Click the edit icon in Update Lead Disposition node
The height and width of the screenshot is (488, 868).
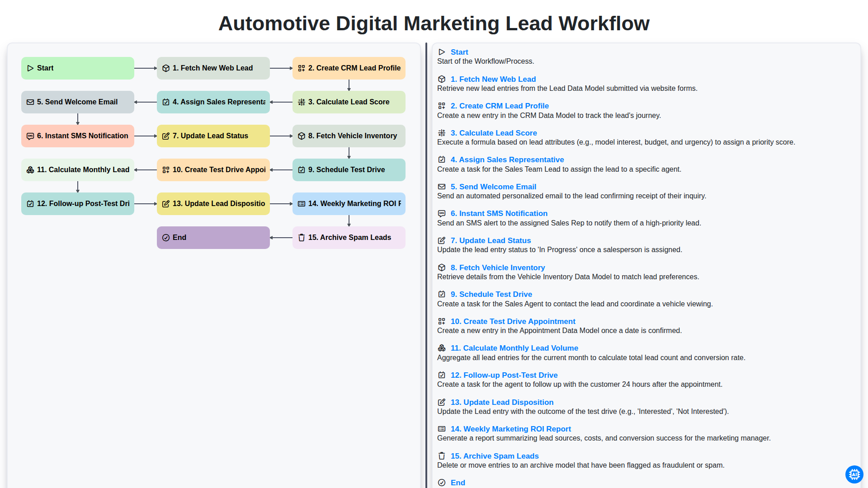166,204
